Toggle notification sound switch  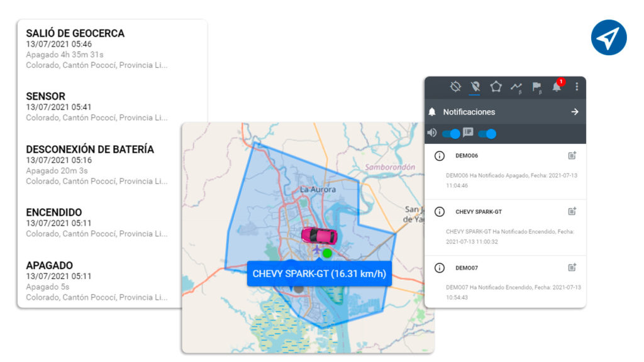click(x=451, y=134)
